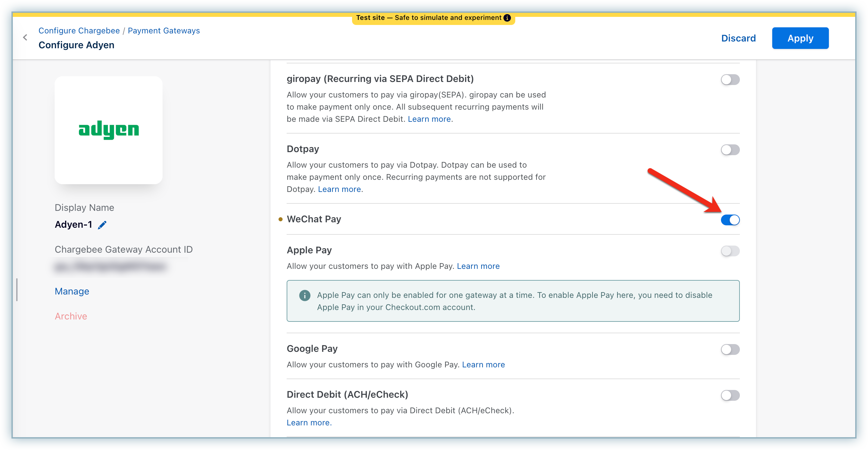Open Dotpay Learn more link

pyautogui.click(x=340, y=189)
